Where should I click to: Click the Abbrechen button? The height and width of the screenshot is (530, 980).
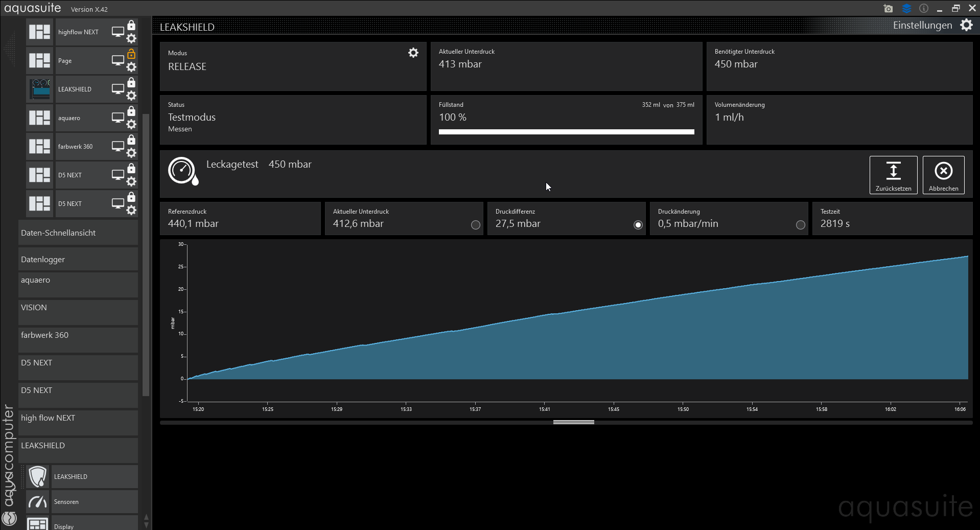[x=943, y=175]
